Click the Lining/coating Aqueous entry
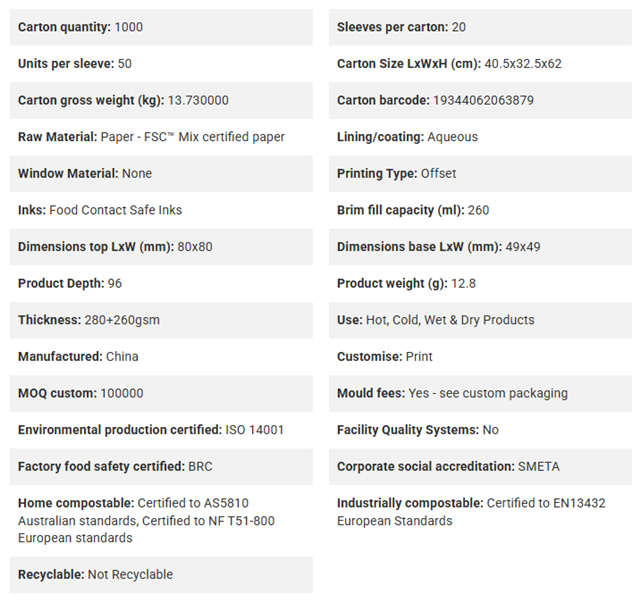 pos(407,137)
